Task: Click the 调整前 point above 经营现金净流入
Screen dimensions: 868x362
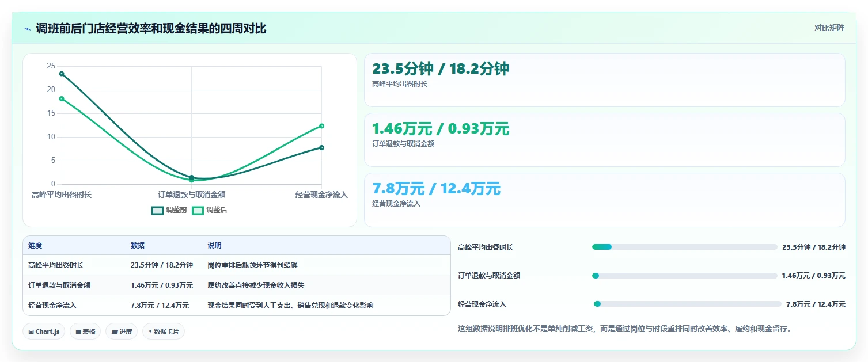Action: (321, 148)
